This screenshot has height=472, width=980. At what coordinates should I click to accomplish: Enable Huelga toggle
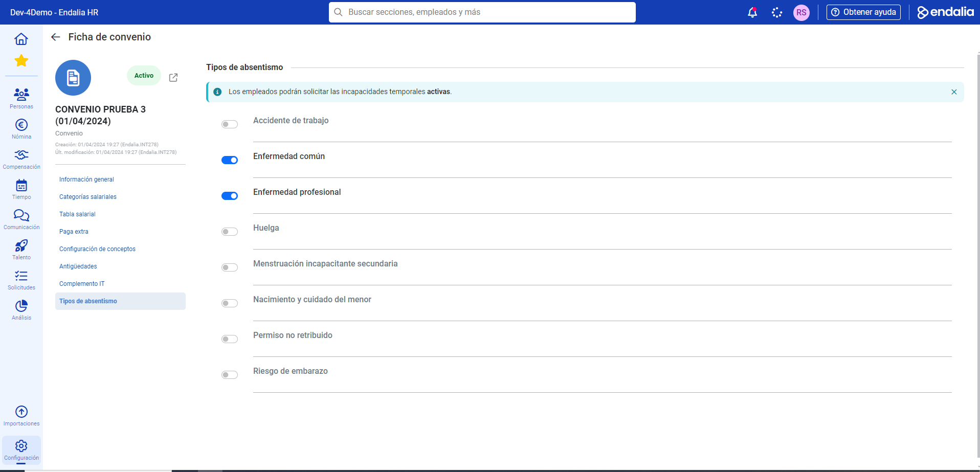230,232
